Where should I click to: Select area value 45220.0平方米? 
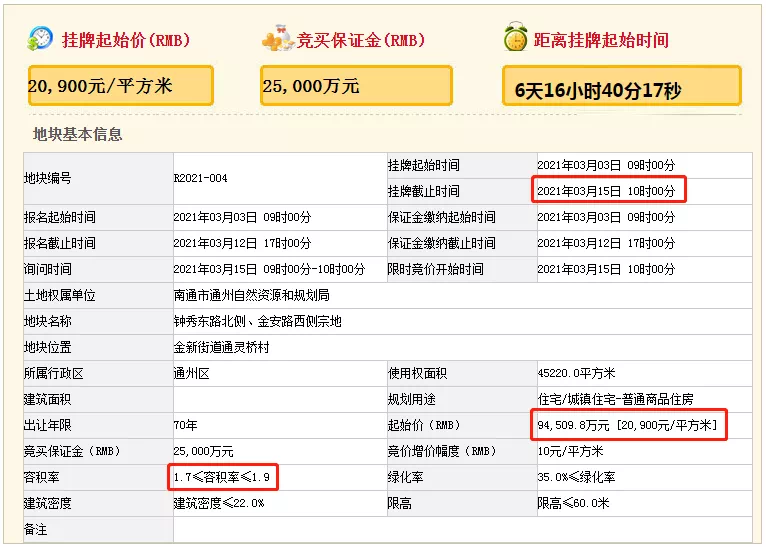pos(576,374)
